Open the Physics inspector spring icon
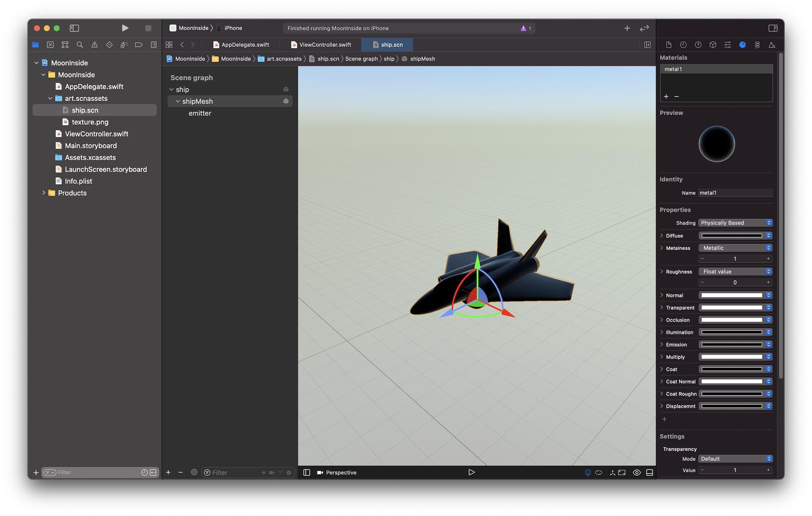 pyautogui.click(x=757, y=45)
